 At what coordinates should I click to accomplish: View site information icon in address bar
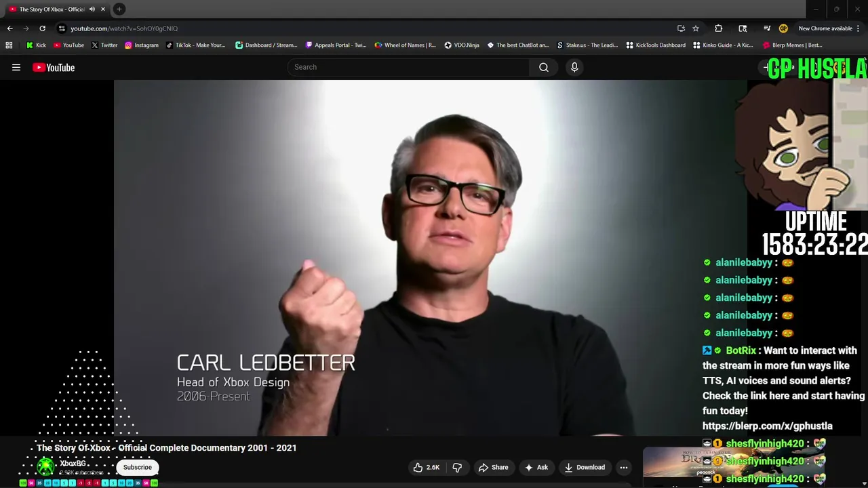(x=62, y=28)
